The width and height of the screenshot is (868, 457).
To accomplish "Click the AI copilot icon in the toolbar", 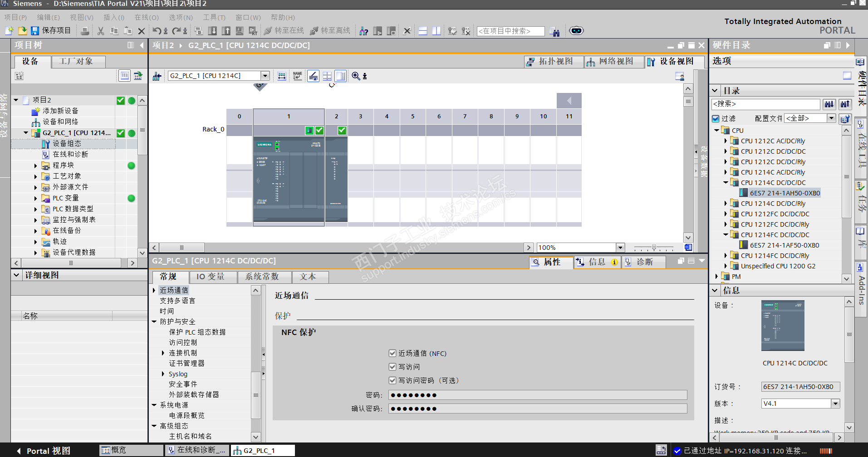I will (576, 31).
